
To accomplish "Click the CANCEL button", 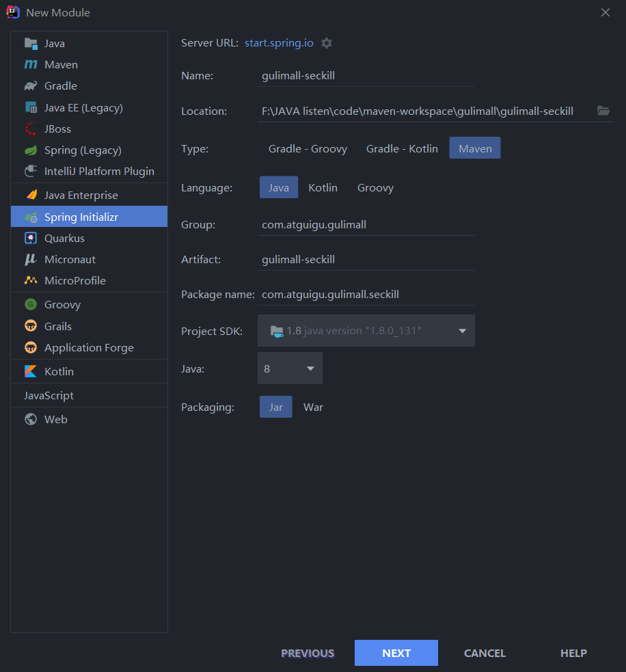I will pyautogui.click(x=485, y=653).
